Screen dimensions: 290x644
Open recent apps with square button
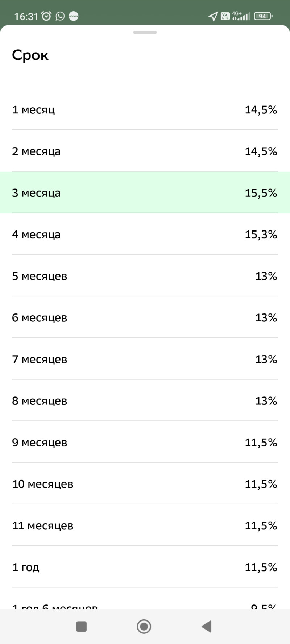click(x=82, y=626)
